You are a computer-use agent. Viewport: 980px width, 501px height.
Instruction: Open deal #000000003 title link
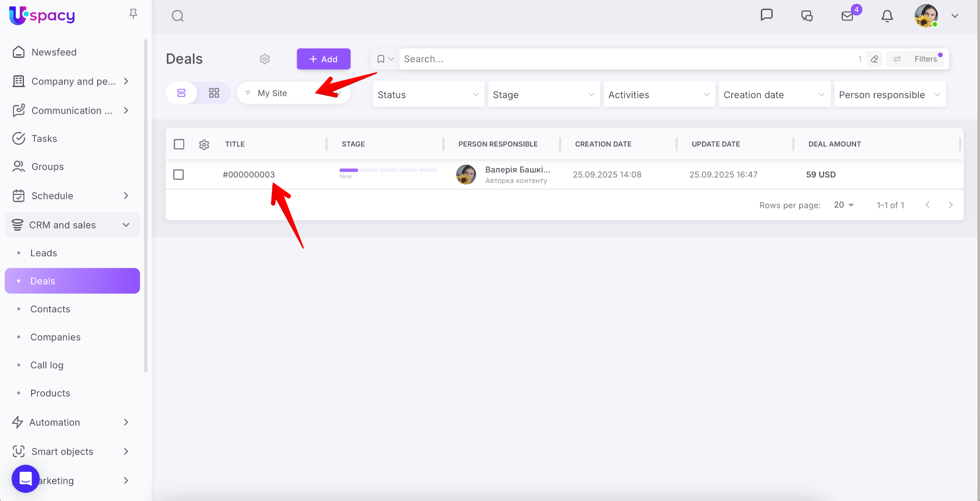click(x=249, y=174)
